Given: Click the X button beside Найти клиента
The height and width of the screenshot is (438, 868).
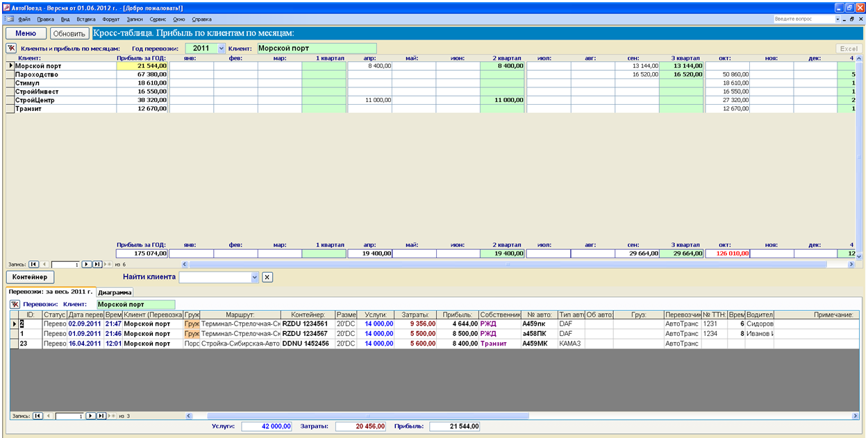Looking at the screenshot, I should [267, 277].
